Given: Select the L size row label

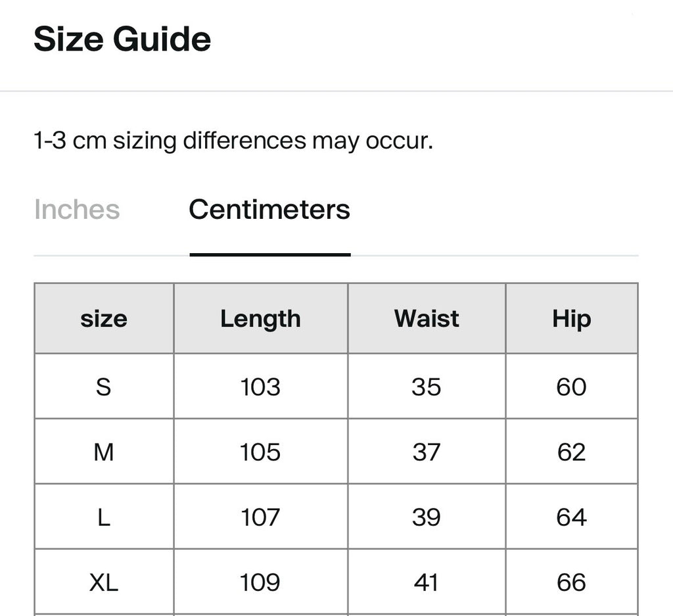Looking at the screenshot, I should coord(104,517).
